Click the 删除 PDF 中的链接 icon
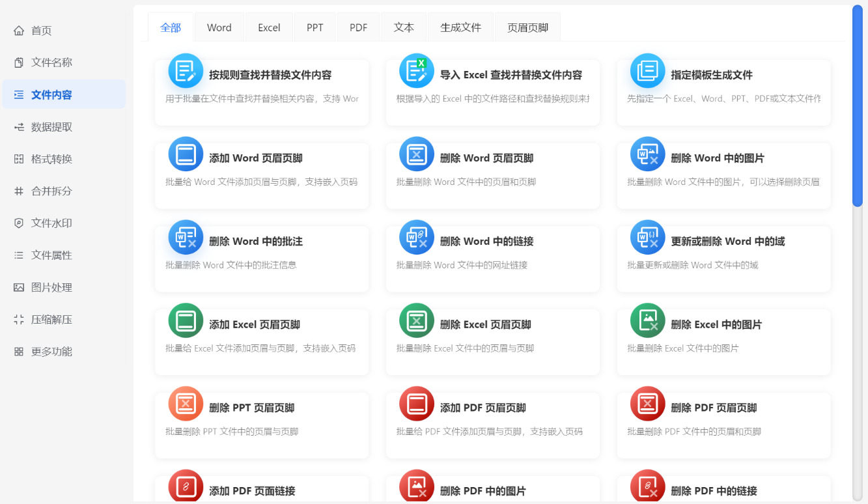Screen dimensions: 868x504 [x=648, y=486]
